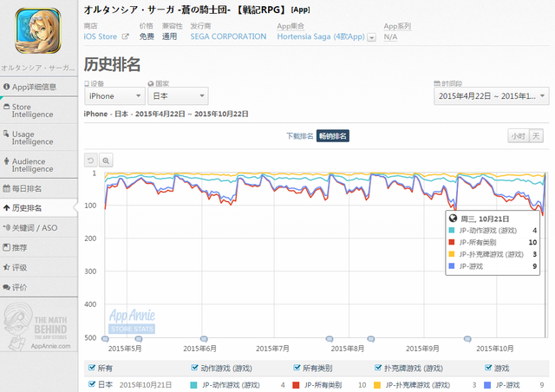Click the up-arrow icon beside 历史排名

click(6, 208)
